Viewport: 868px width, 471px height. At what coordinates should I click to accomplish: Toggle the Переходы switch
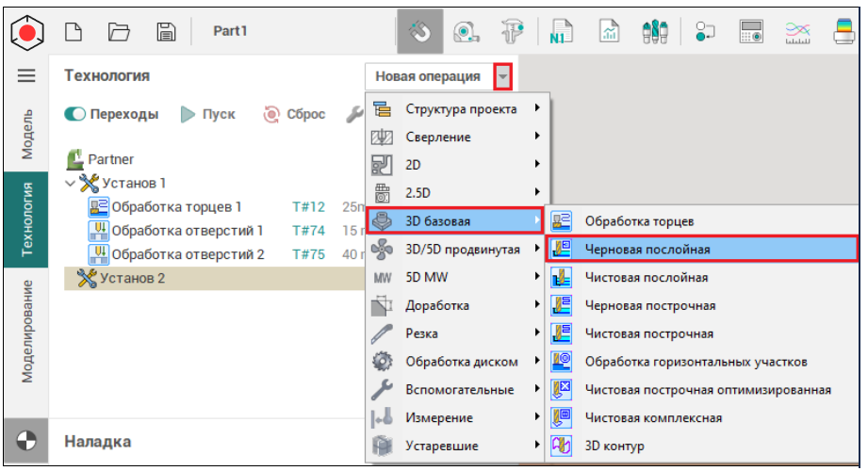coord(75,115)
